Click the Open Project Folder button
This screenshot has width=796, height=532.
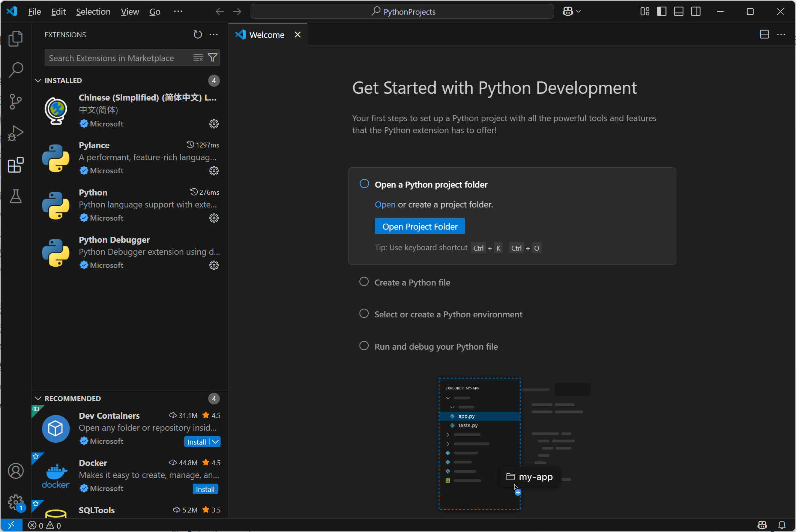(x=419, y=226)
